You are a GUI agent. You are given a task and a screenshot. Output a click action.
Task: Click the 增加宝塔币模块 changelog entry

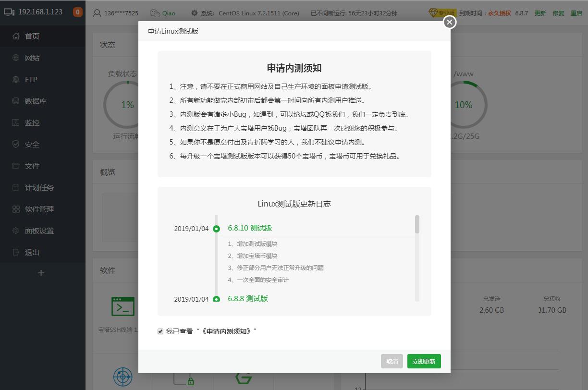point(253,256)
